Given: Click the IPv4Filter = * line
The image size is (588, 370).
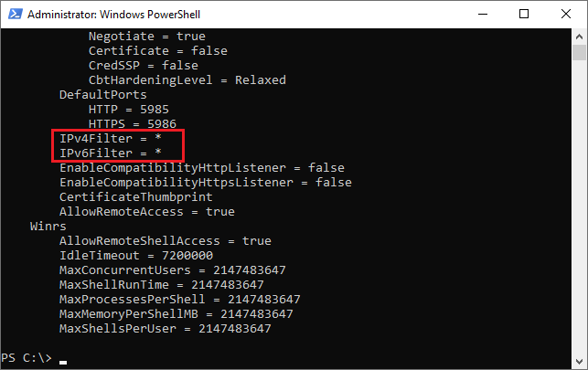Looking at the screenshot, I should pyautogui.click(x=111, y=139).
